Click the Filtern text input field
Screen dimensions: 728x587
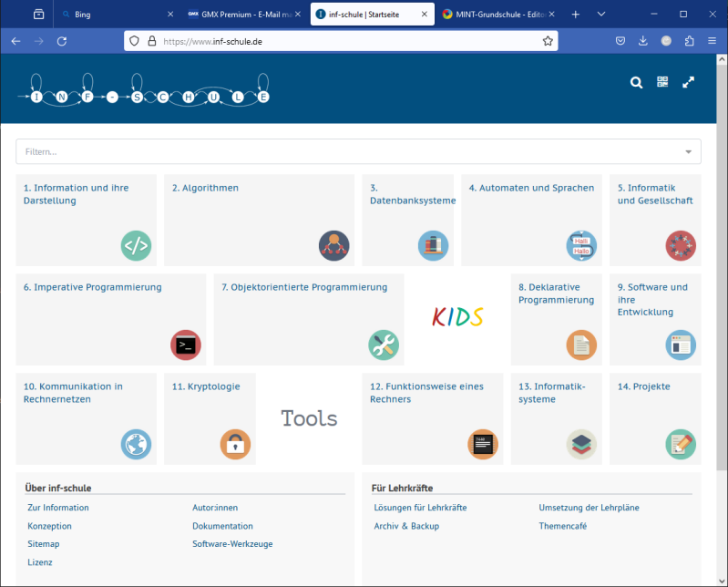click(x=346, y=151)
